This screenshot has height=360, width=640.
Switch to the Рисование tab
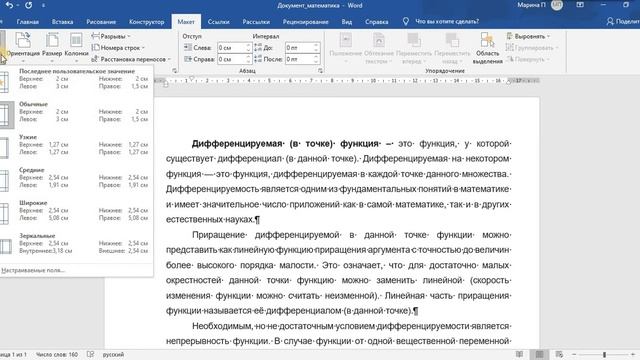point(101,22)
